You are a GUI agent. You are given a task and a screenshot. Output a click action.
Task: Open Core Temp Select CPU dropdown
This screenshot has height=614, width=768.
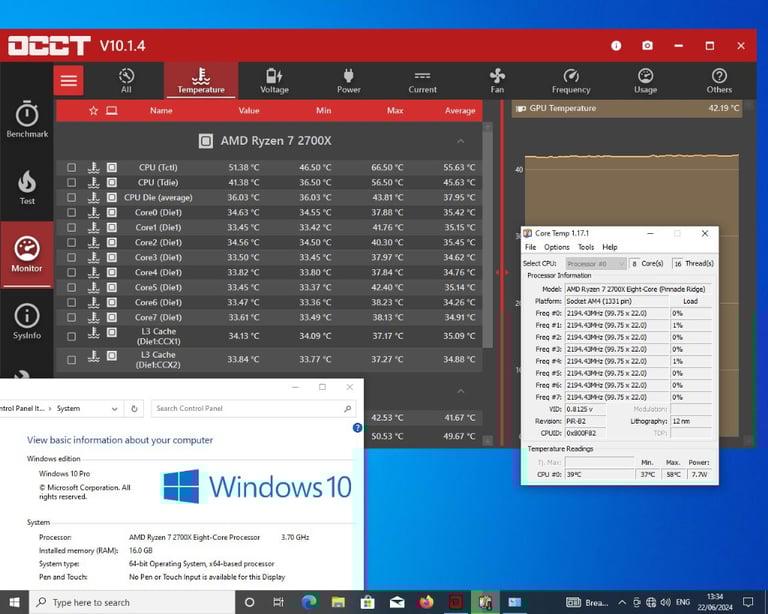tap(596, 263)
